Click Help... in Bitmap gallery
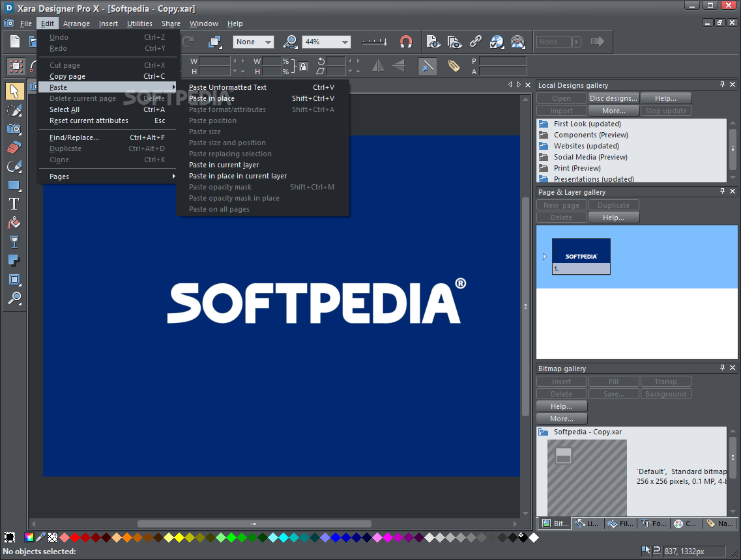741x560 pixels. pyautogui.click(x=561, y=406)
